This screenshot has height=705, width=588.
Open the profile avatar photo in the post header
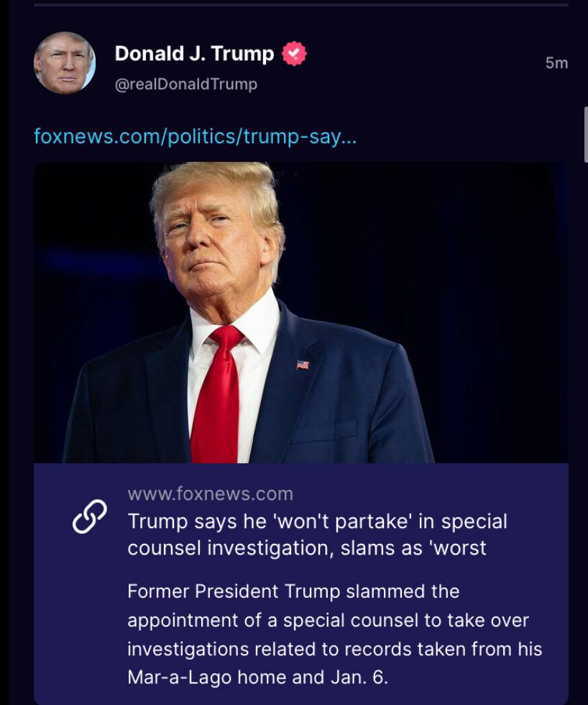pos(65,63)
